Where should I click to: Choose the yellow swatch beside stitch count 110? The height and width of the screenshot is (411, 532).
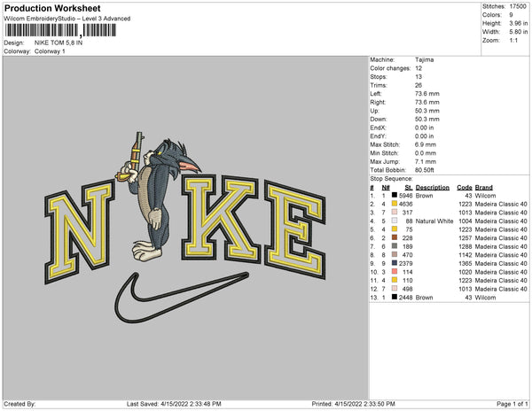(395, 280)
